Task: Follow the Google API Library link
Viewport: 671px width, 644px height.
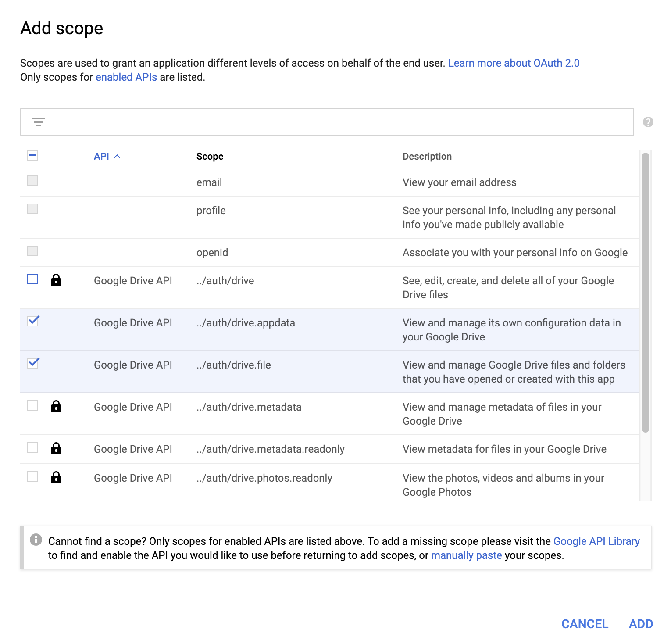Action: 596,541
